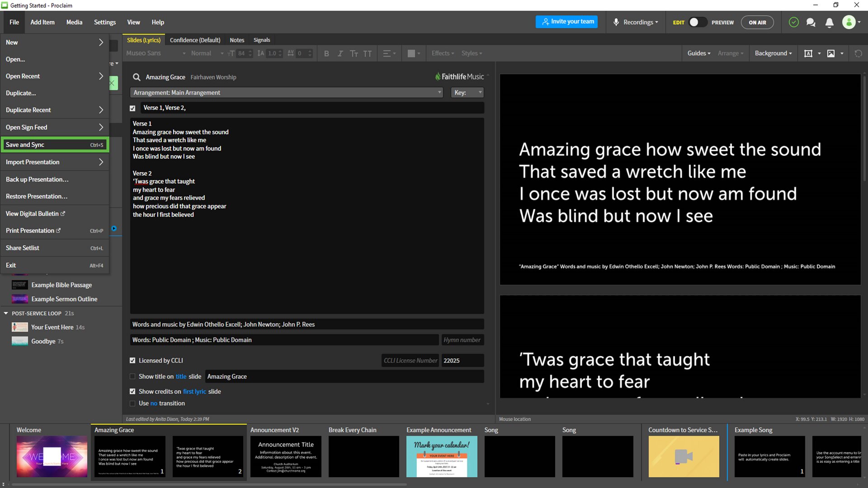The image size is (868, 488).
Task: Choose Save and Sync from File menu
Action: [54, 145]
